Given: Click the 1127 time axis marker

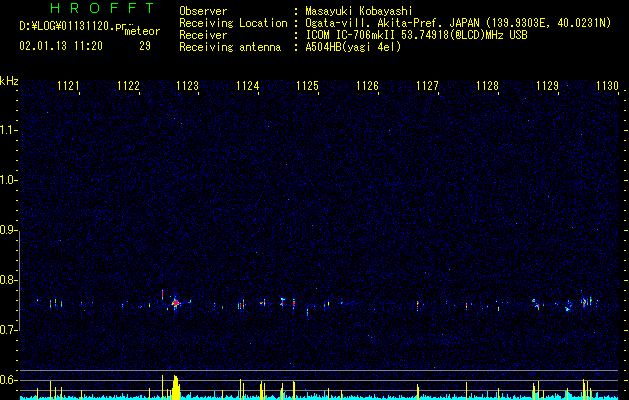Looking at the screenshot, I should [427, 86].
